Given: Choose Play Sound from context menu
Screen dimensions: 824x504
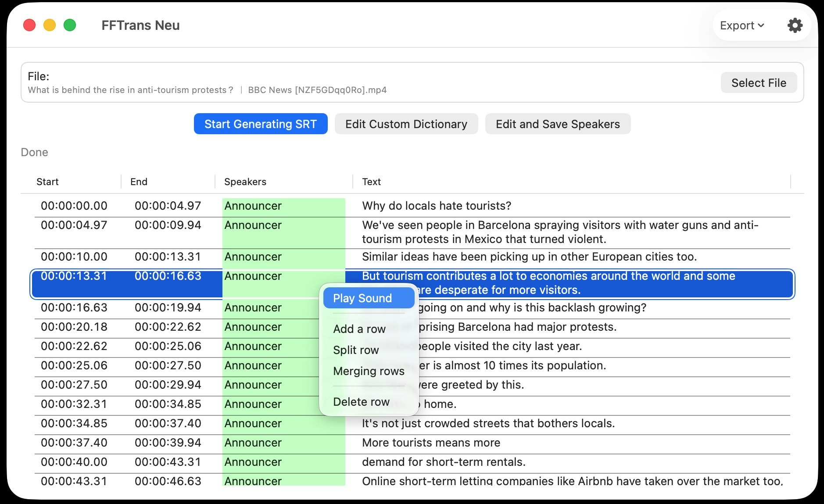Looking at the screenshot, I should (369, 298).
